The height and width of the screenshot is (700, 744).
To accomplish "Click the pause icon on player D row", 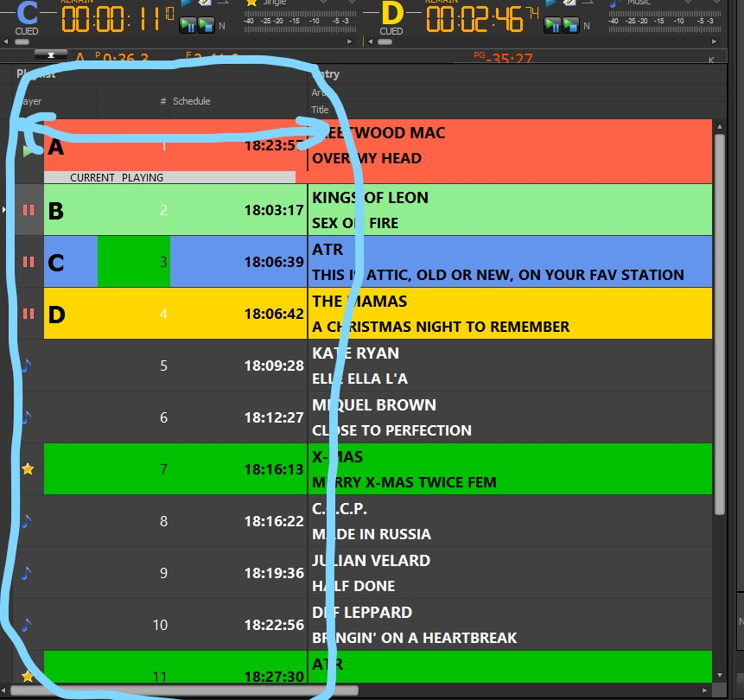I will point(29,314).
